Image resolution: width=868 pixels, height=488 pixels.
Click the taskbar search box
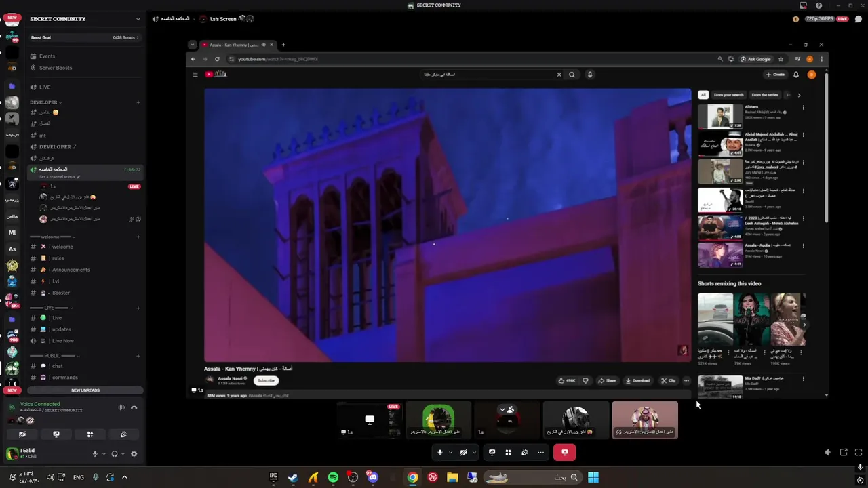click(x=532, y=477)
